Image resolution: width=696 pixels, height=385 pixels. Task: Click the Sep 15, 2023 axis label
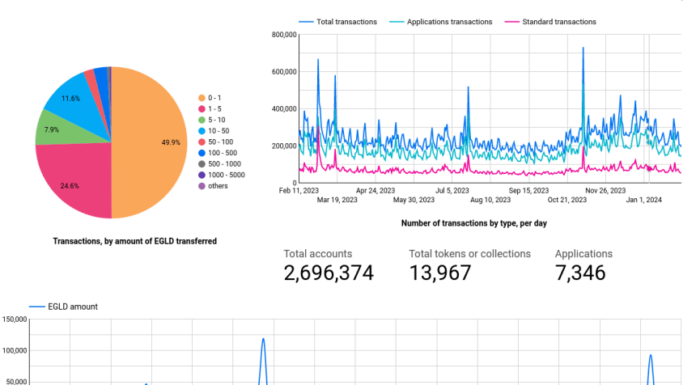click(529, 191)
